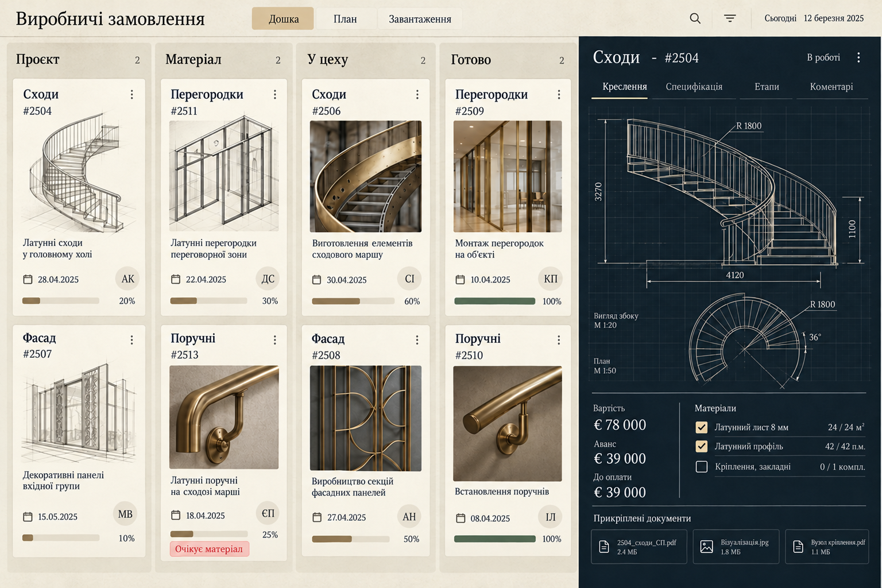Open the search icon in the header
The width and height of the screenshot is (882, 588).
pos(695,18)
